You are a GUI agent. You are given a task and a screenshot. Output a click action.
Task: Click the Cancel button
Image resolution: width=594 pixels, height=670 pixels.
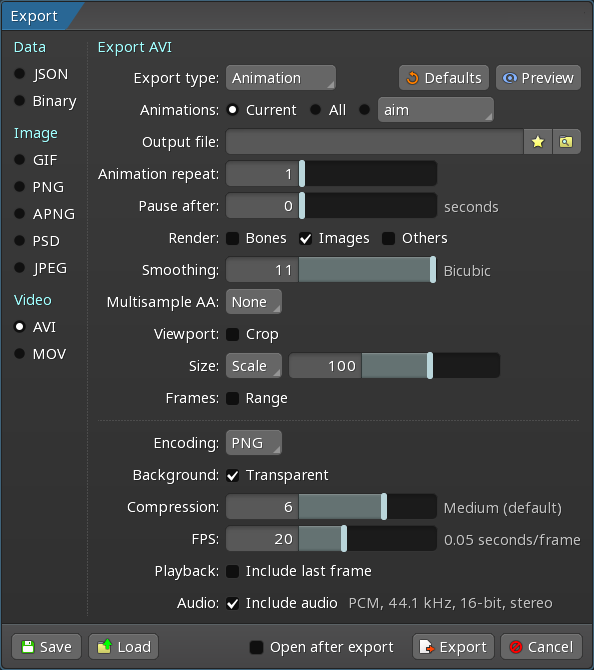click(x=541, y=646)
